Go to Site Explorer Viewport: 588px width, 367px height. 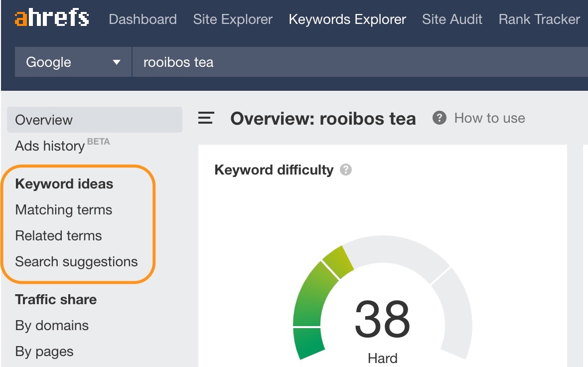pyautogui.click(x=233, y=19)
